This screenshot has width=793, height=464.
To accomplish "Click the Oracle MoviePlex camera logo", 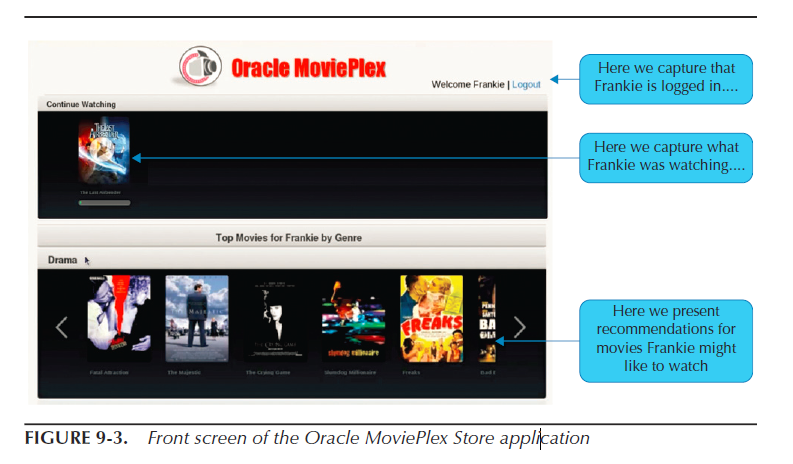I will (x=200, y=66).
